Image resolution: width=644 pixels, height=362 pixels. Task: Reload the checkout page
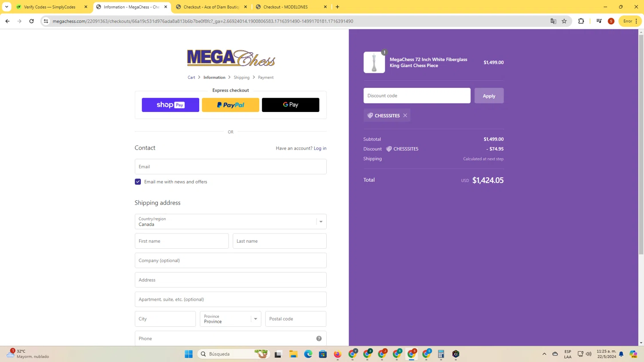pyautogui.click(x=31, y=21)
